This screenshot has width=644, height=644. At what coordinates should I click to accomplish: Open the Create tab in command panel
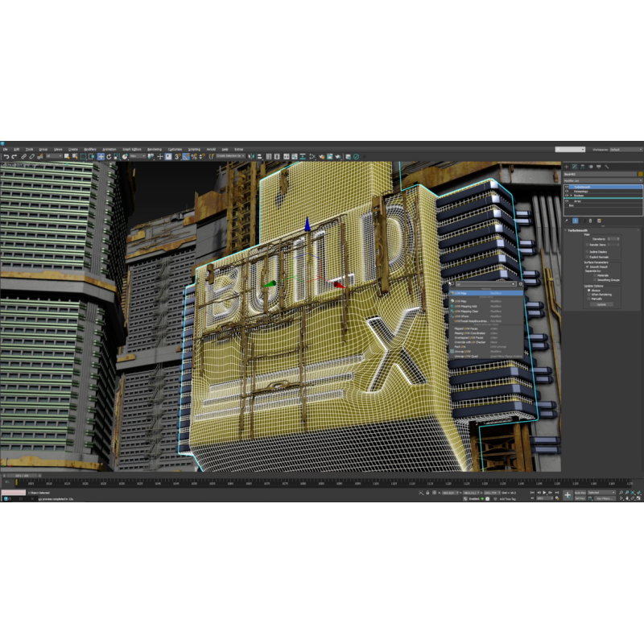click(x=567, y=166)
